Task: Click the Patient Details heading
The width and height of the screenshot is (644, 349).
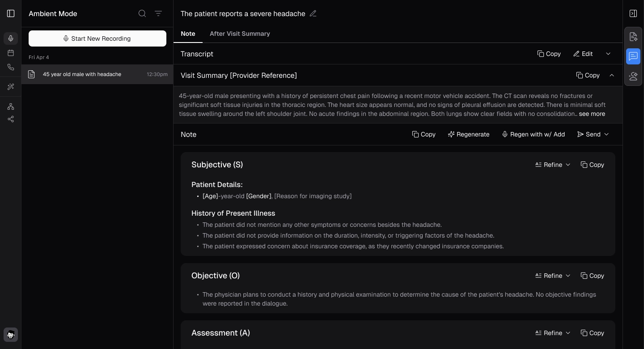Action: [217, 185]
